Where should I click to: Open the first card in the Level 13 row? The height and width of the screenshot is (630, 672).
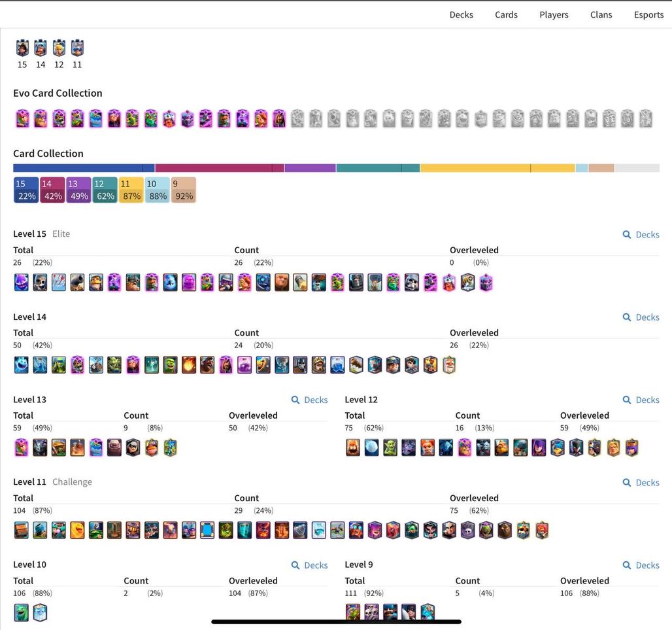22,447
